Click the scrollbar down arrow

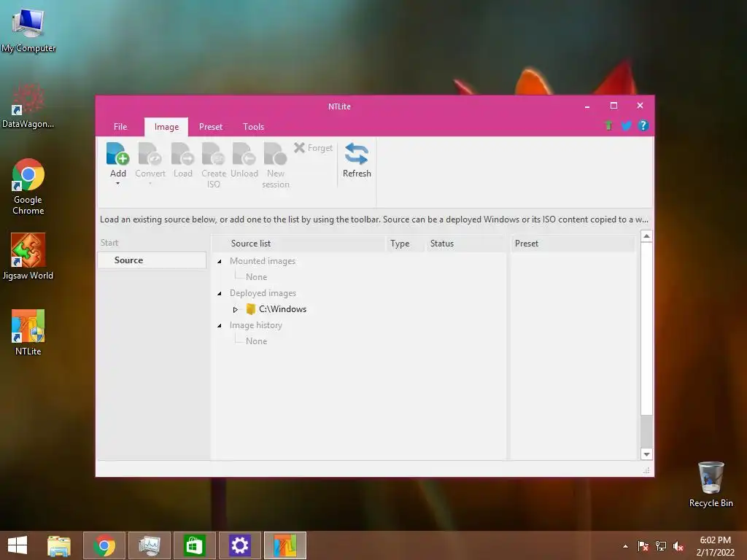coord(646,454)
